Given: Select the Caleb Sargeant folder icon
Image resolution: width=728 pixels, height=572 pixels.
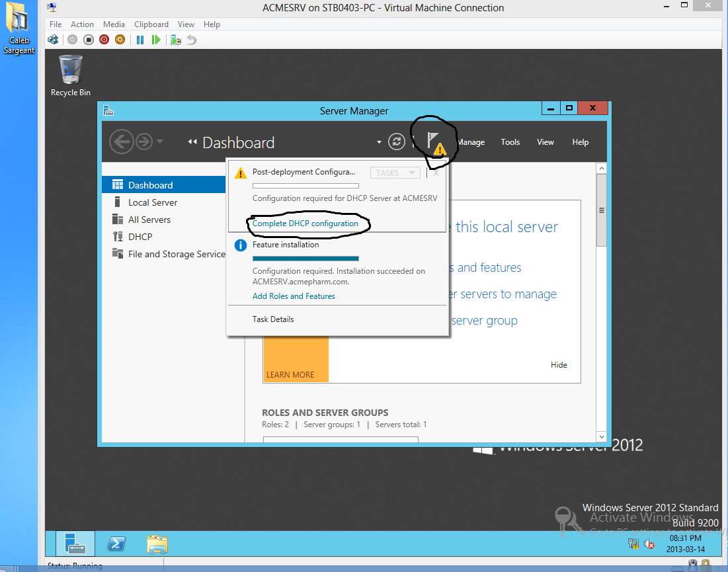Looking at the screenshot, I should (19, 28).
